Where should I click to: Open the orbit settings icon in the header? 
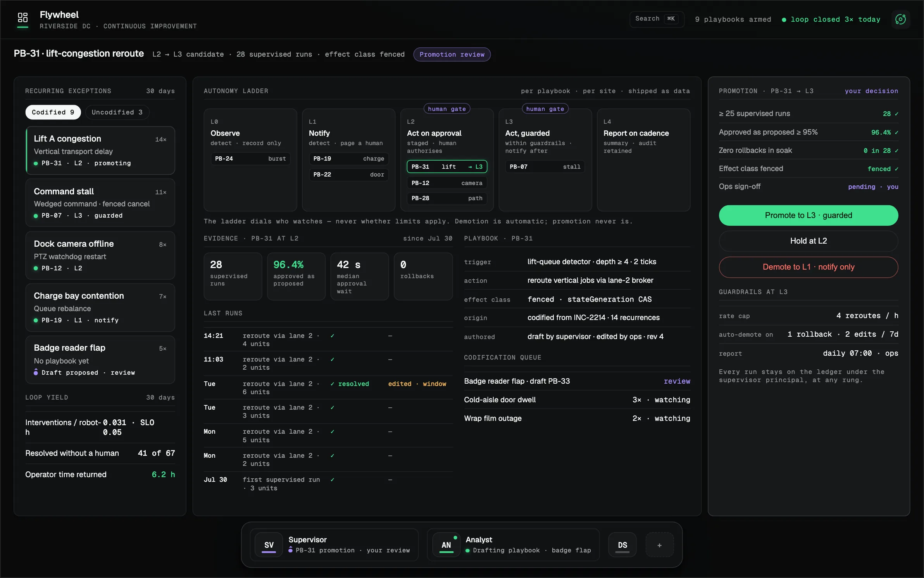tap(900, 19)
